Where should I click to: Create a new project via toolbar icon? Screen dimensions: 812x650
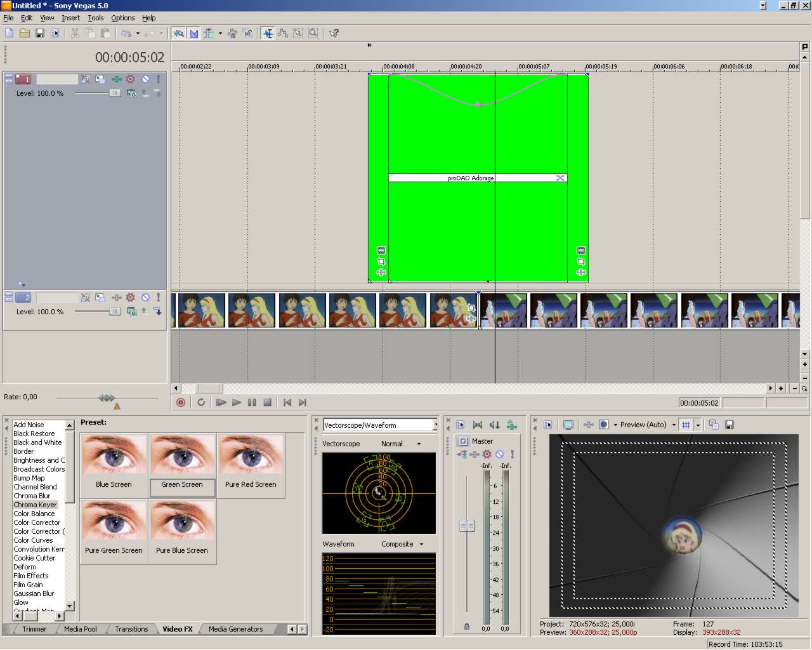pyautogui.click(x=10, y=33)
